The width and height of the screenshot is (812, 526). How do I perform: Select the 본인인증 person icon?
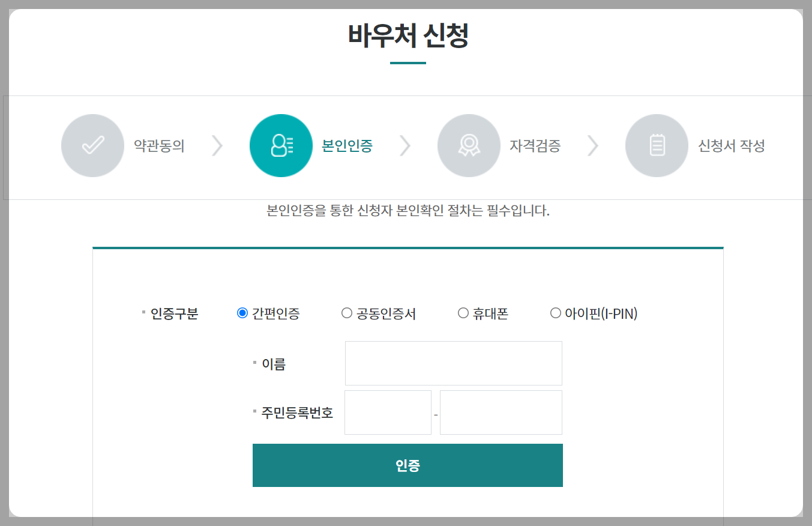tap(281, 145)
